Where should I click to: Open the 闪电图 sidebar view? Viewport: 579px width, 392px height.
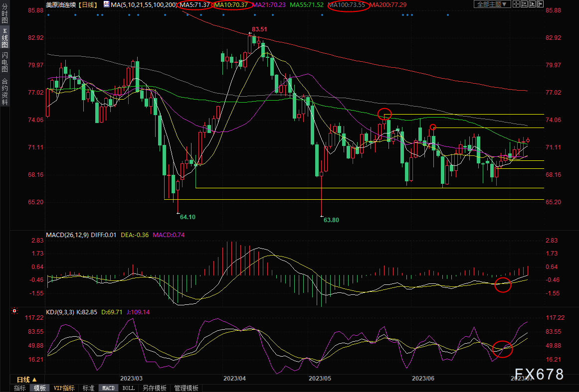5,62
